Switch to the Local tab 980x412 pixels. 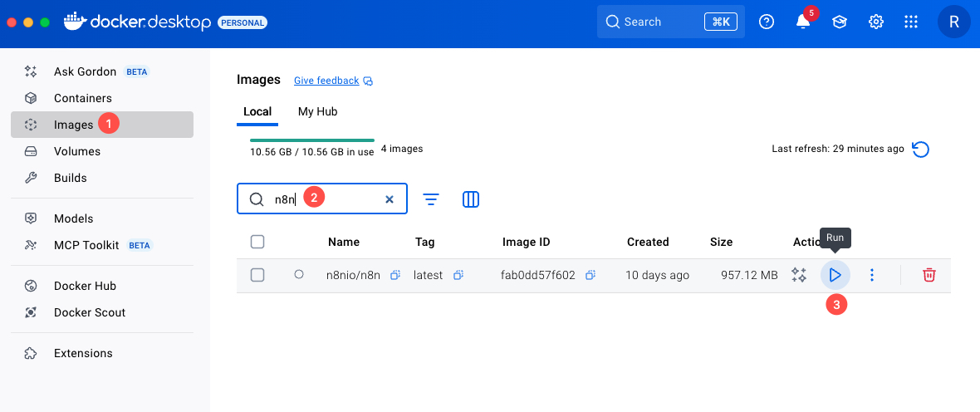[x=257, y=112]
